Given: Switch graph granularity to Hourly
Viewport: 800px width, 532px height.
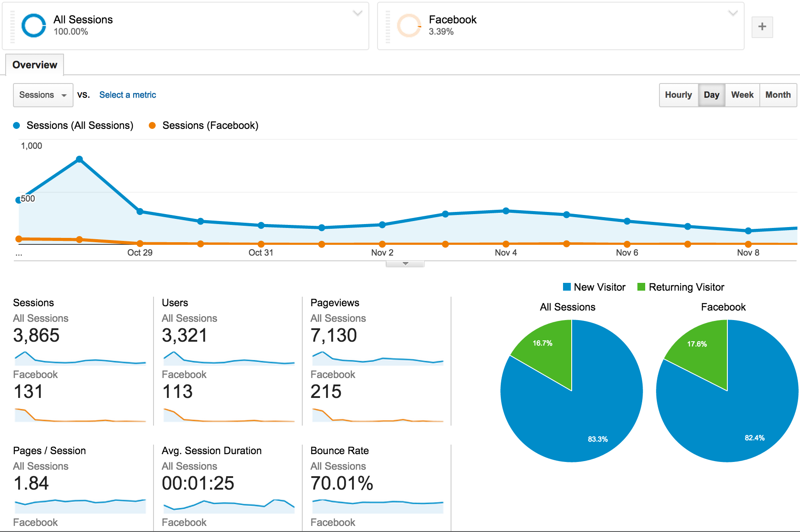Looking at the screenshot, I should pyautogui.click(x=678, y=95).
